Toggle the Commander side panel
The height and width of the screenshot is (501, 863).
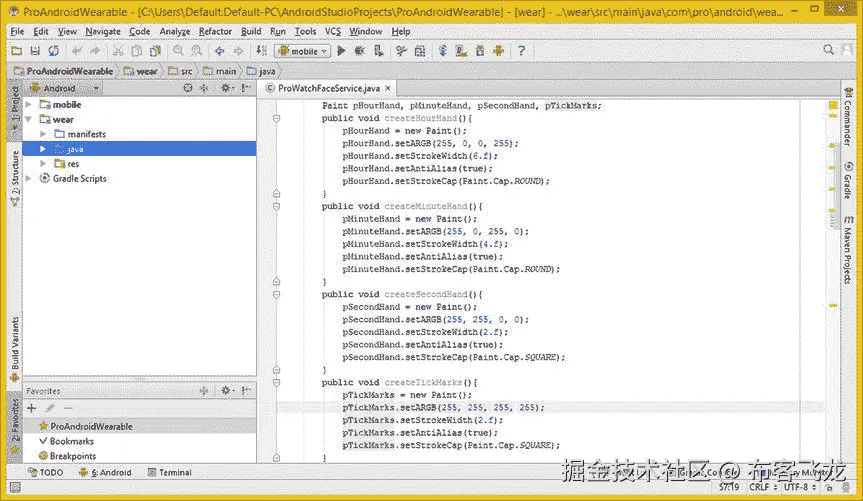(848, 117)
